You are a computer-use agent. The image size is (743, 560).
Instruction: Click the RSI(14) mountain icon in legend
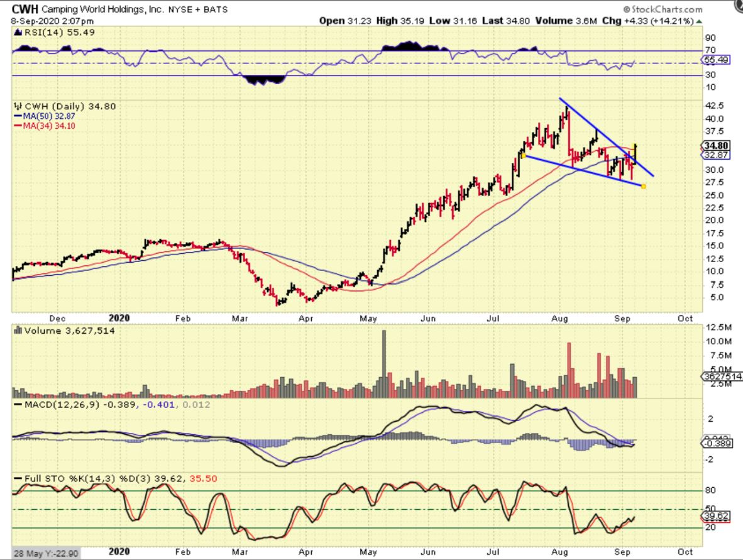pyautogui.click(x=18, y=33)
